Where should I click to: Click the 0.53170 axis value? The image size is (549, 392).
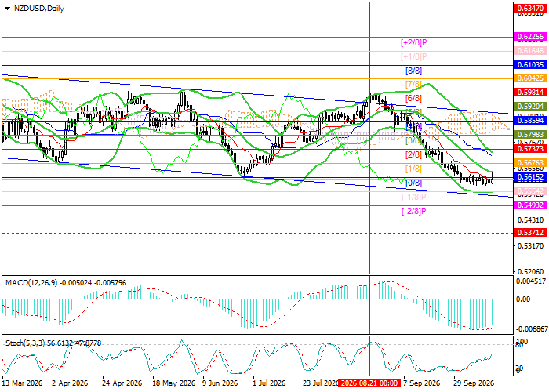531,245
